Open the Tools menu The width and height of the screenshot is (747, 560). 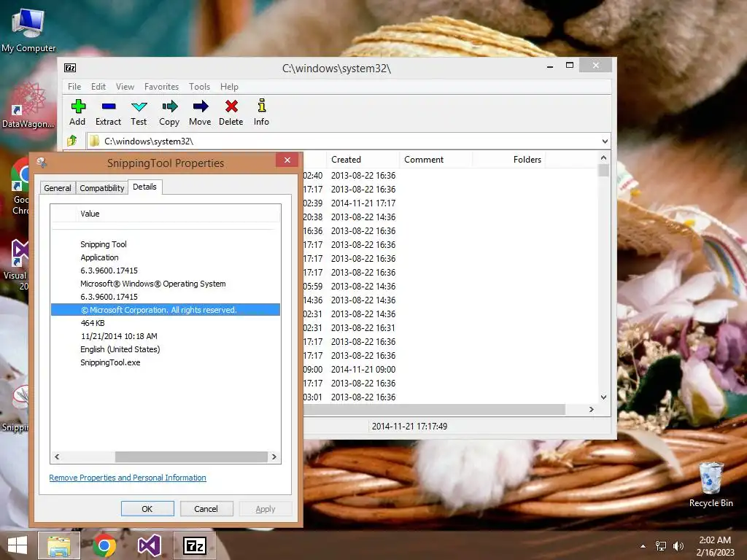(199, 87)
